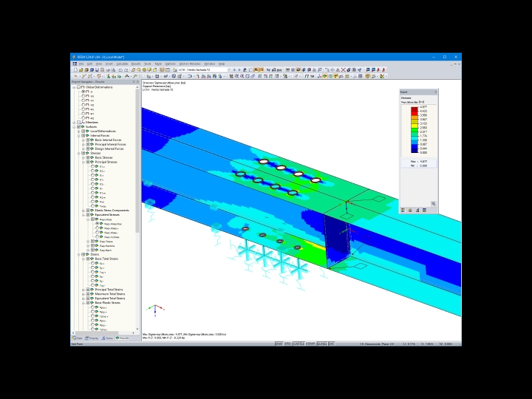Click the New model toolbar icon
This screenshot has width=532, height=399.
75,70
